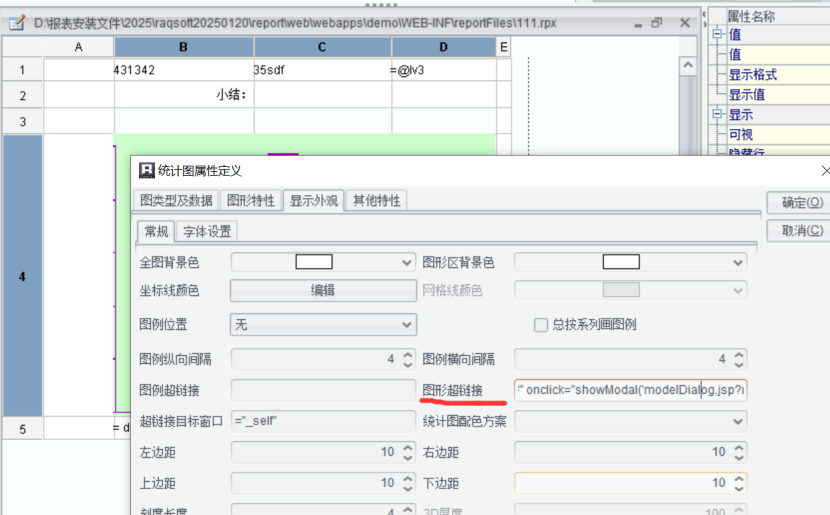The image size is (830, 515).
Task: Click the 图例超链接 input field
Action: (323, 391)
